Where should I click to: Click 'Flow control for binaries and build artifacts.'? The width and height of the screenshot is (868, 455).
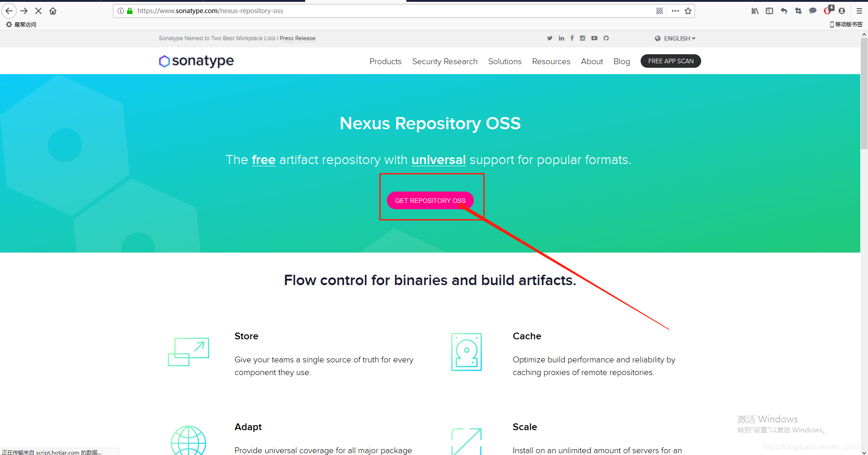click(x=430, y=280)
